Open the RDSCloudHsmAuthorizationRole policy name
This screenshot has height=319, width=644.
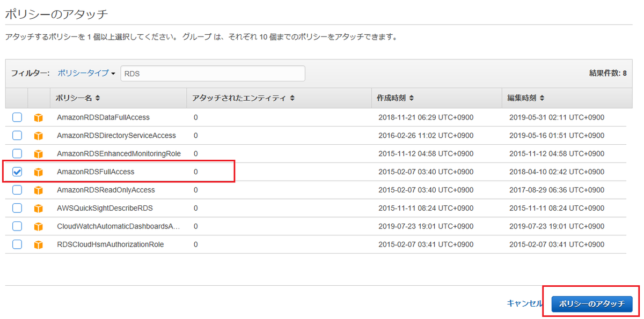click(111, 244)
